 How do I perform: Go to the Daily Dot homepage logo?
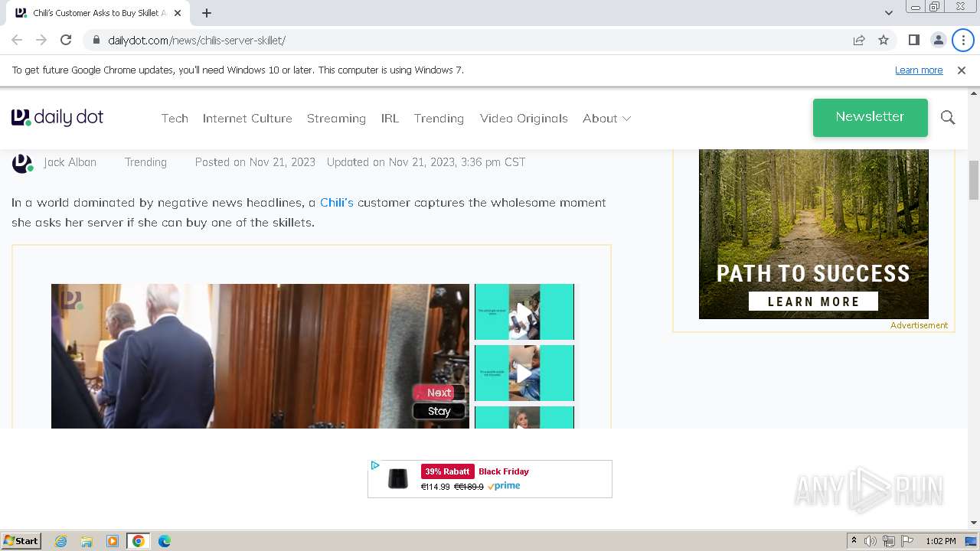(57, 117)
